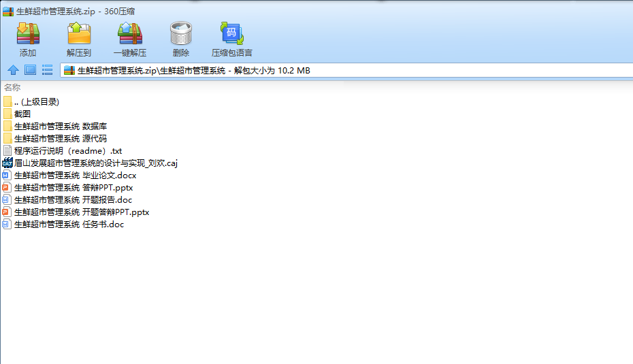Click the 360压缩 app icon in title bar
The width and height of the screenshot is (633, 364).
(x=8, y=12)
